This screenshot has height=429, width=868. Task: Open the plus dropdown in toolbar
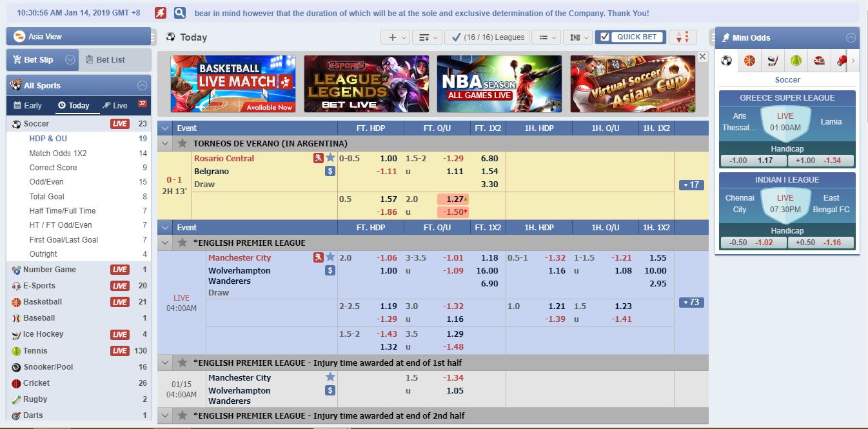click(395, 37)
